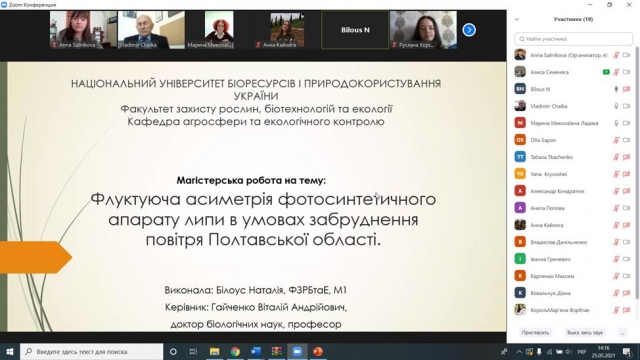Open the more options ellipsis in participants panel

click(622, 333)
